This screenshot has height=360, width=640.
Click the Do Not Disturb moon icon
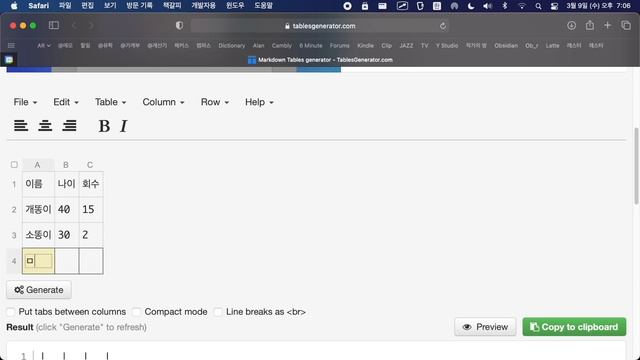click(471, 6)
